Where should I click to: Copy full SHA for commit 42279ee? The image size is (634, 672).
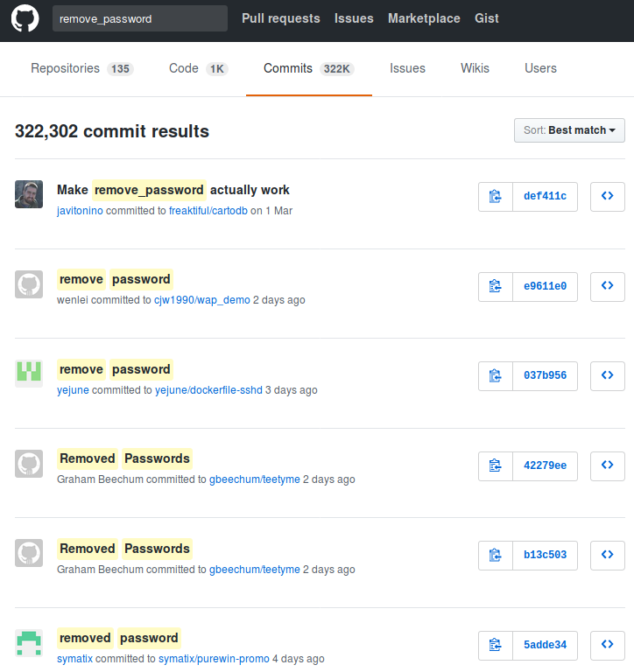pos(496,465)
